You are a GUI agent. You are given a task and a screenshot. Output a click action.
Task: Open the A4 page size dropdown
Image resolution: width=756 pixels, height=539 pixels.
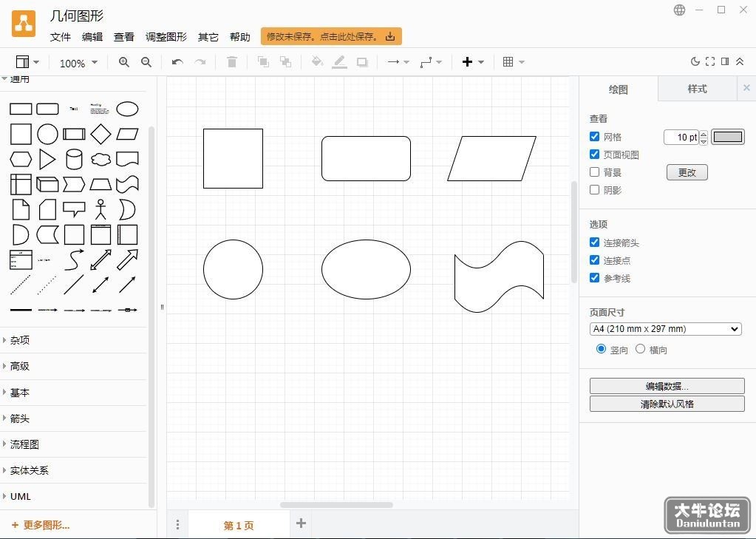coord(665,329)
